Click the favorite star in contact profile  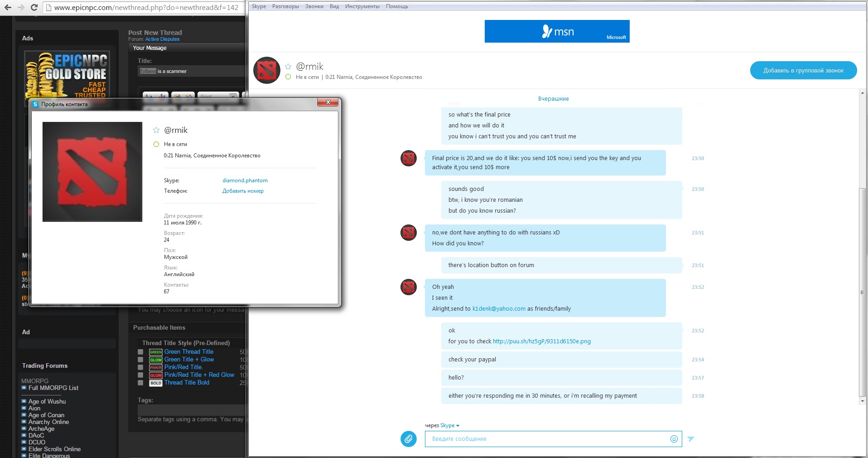(156, 130)
